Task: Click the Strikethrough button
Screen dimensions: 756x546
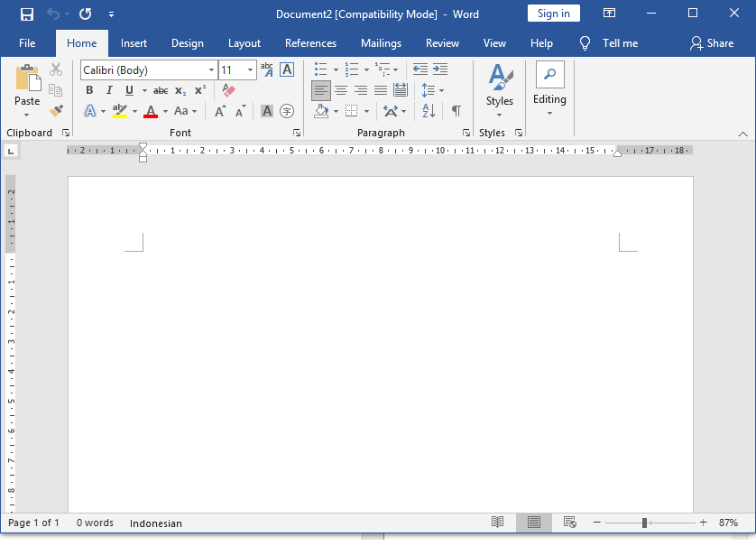Action: tap(161, 90)
